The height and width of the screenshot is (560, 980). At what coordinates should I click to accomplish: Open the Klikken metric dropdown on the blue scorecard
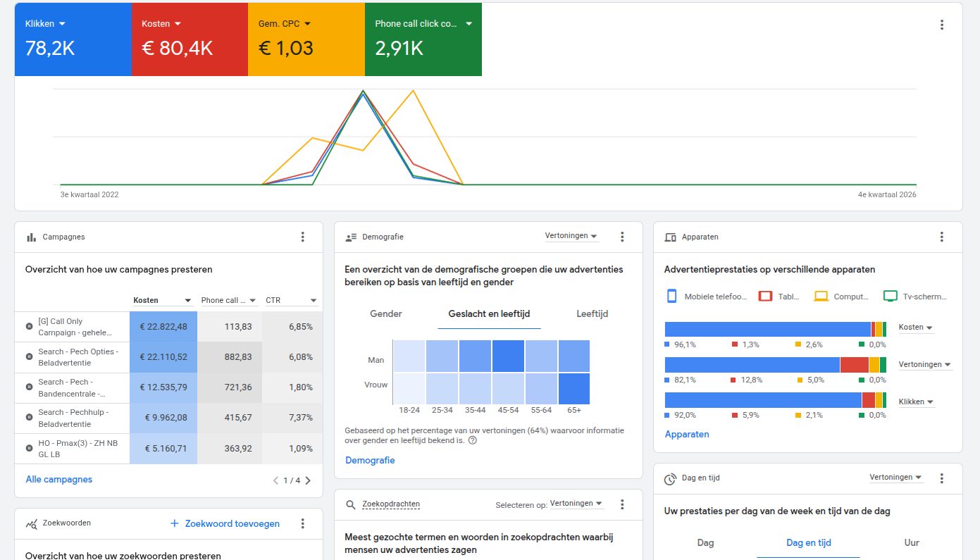coord(46,24)
